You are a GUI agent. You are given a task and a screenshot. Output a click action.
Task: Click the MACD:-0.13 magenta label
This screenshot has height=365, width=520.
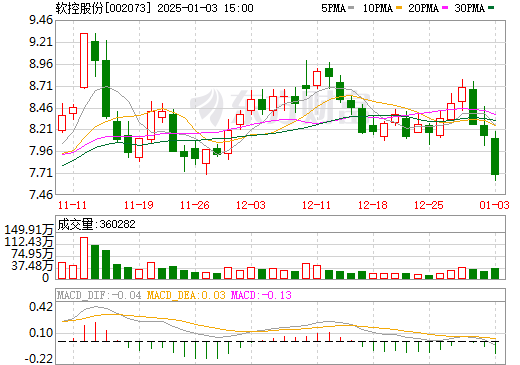tap(261, 295)
